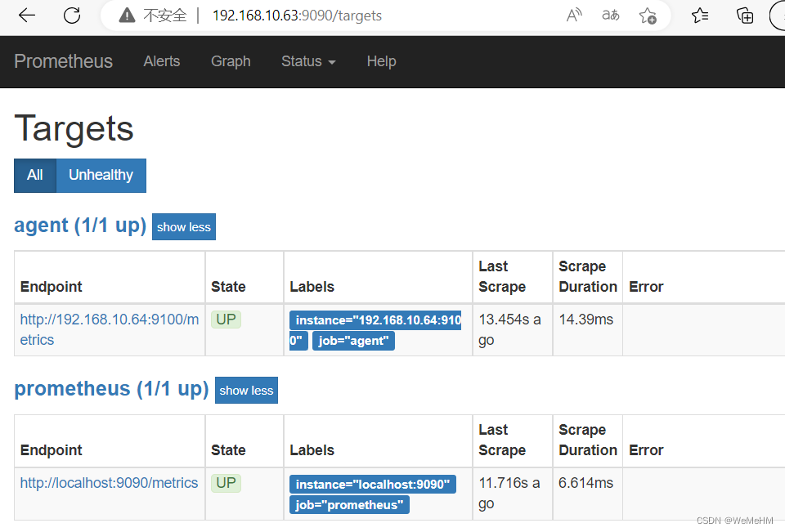Click the Scrape Duration header in agent table

coord(588,277)
